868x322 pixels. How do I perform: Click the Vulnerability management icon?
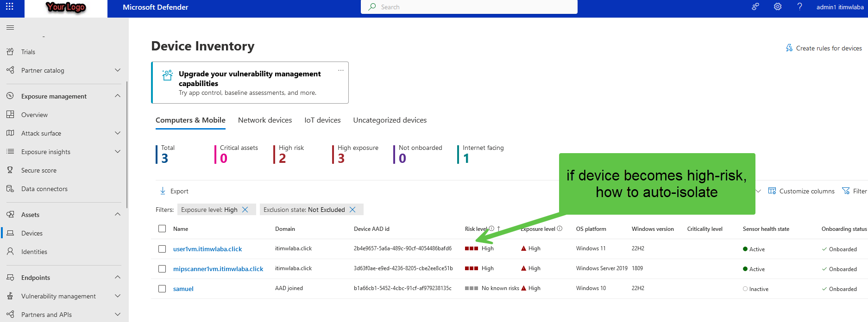tap(10, 296)
